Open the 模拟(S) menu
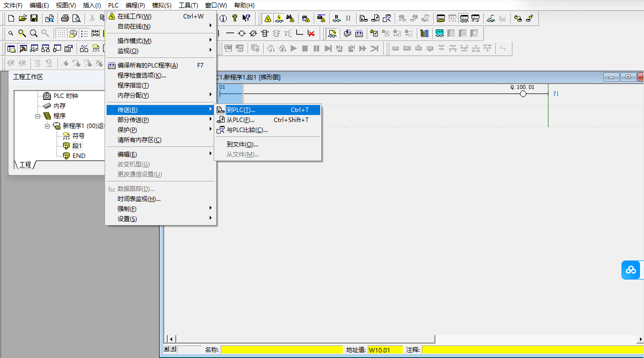 [162, 5]
